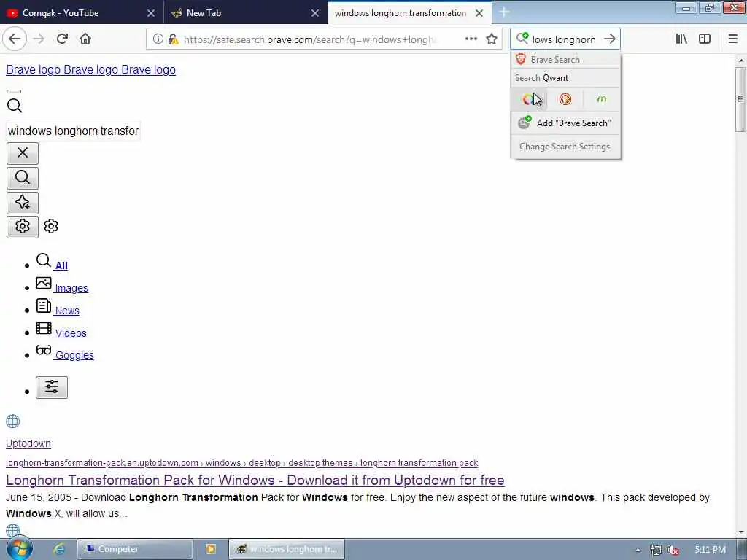Select Add "Brave Search" option

pyautogui.click(x=565, y=122)
